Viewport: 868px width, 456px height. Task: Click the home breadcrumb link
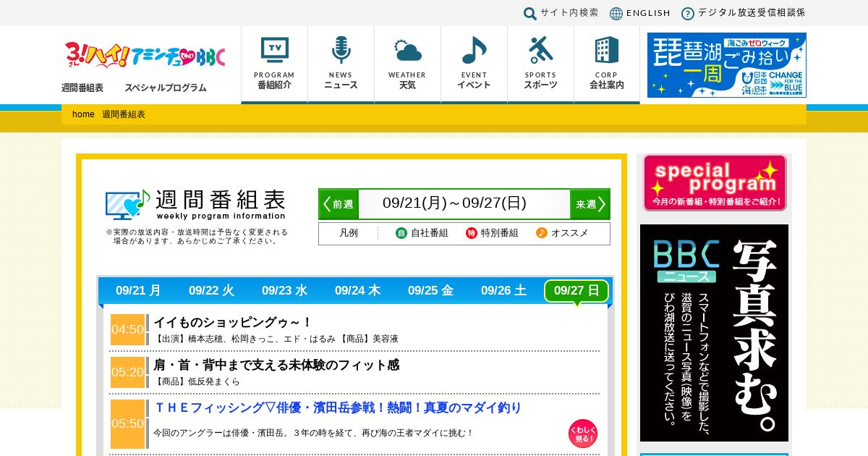tap(83, 114)
